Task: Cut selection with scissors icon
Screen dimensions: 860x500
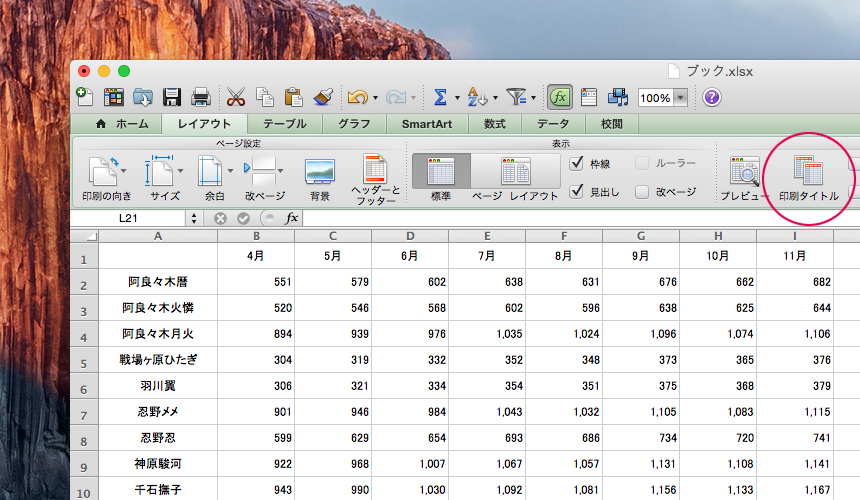Action: [x=236, y=97]
